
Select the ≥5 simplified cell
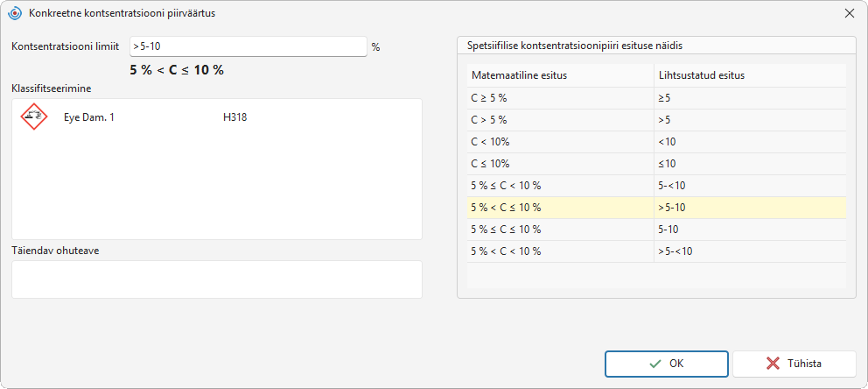750,98
